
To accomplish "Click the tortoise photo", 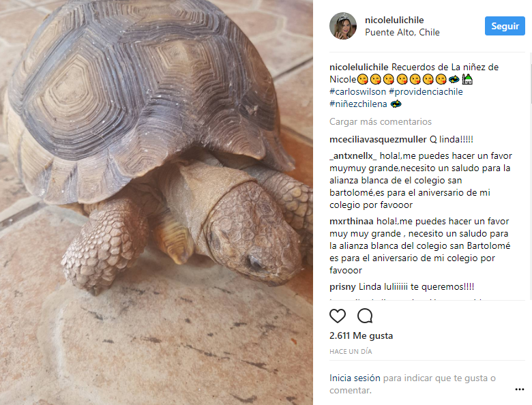I will point(156,202).
